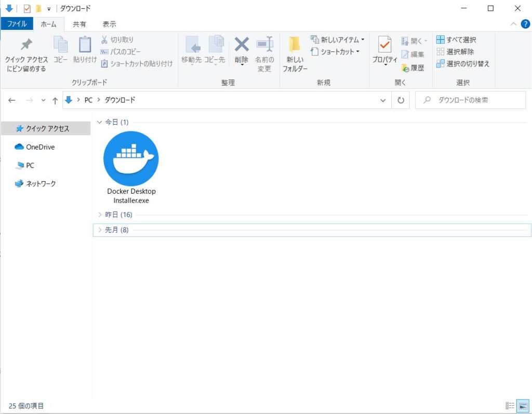
Task: Switch to details view icon in status bar
Action: point(510,406)
